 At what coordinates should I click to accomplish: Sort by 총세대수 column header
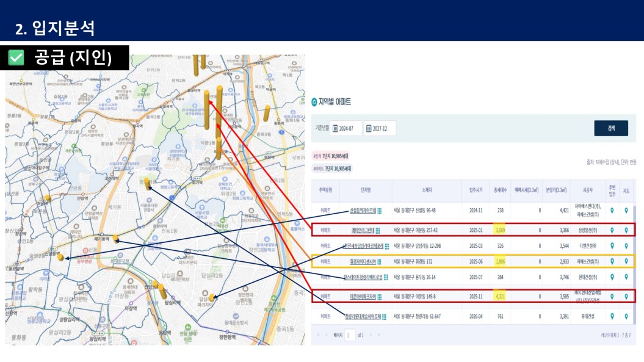[x=500, y=190]
